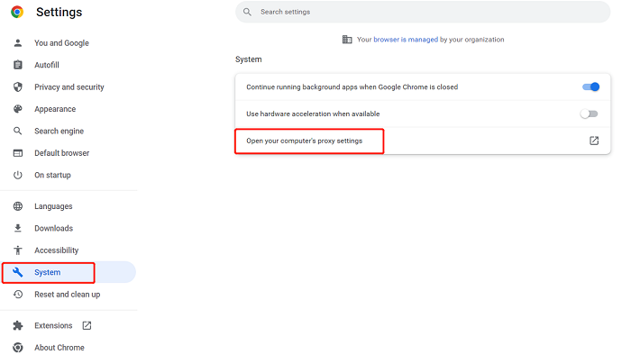This screenshot has height=364, width=631.
Task: Click the About Chrome logo icon
Action: pos(18,348)
